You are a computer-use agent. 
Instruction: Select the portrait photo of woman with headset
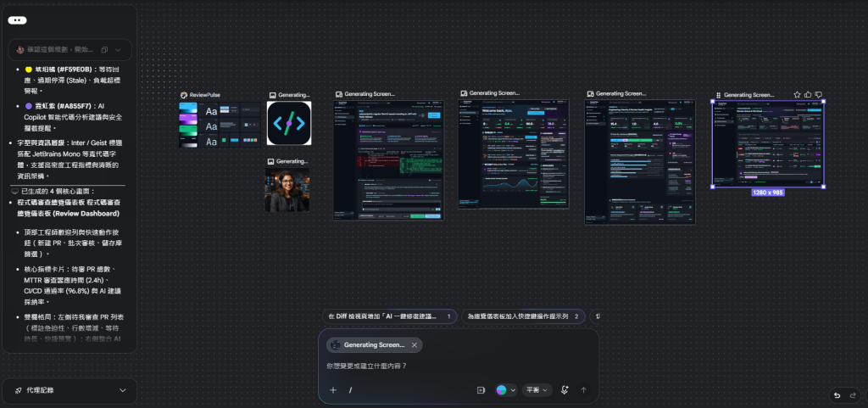[x=287, y=190]
